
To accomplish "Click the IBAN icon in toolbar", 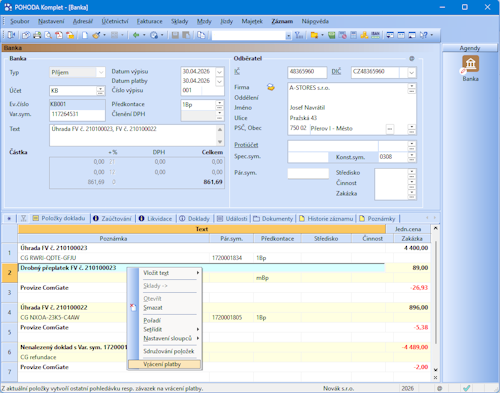I will pos(375,35).
